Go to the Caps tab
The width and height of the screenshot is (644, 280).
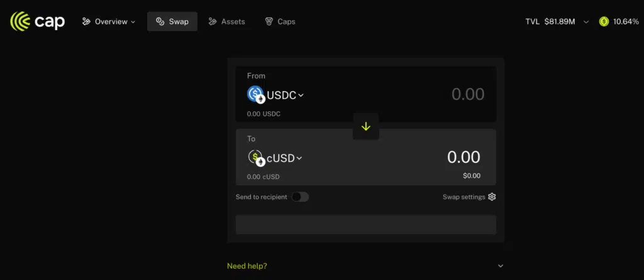point(280,22)
